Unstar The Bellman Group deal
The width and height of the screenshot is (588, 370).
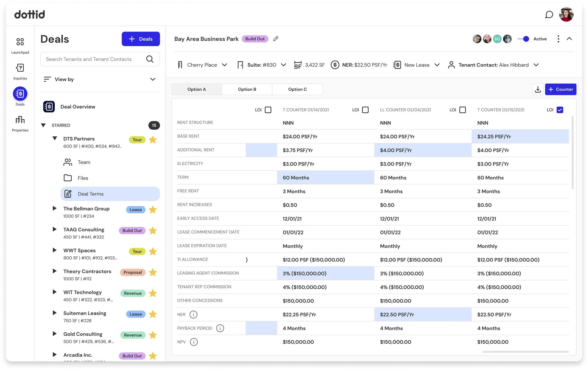click(x=153, y=210)
